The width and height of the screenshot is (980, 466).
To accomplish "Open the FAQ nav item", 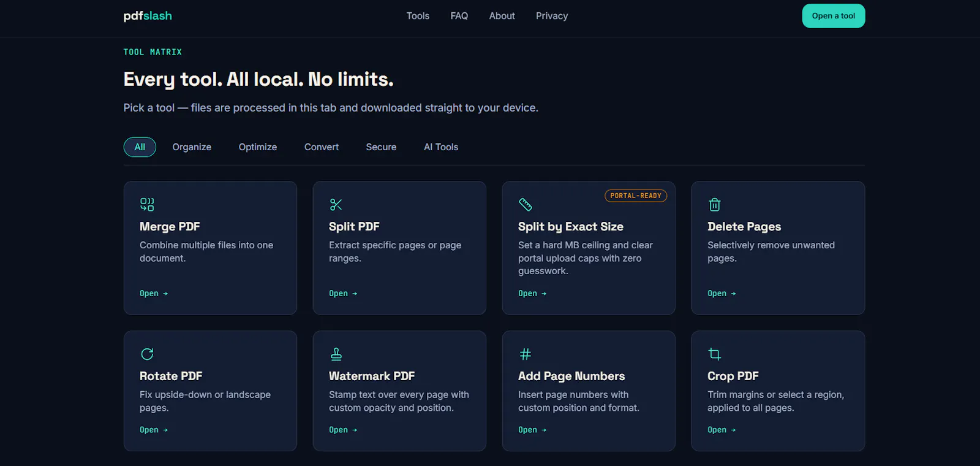I will coord(459,16).
